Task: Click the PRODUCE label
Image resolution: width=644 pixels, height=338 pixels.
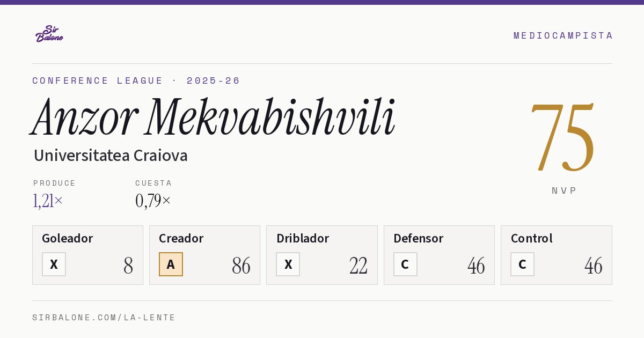Action: pos(55,183)
